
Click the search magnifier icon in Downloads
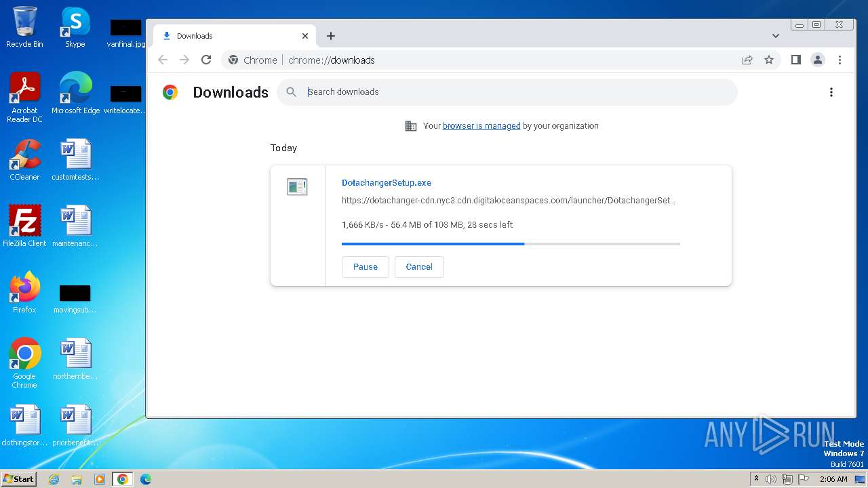(x=292, y=92)
